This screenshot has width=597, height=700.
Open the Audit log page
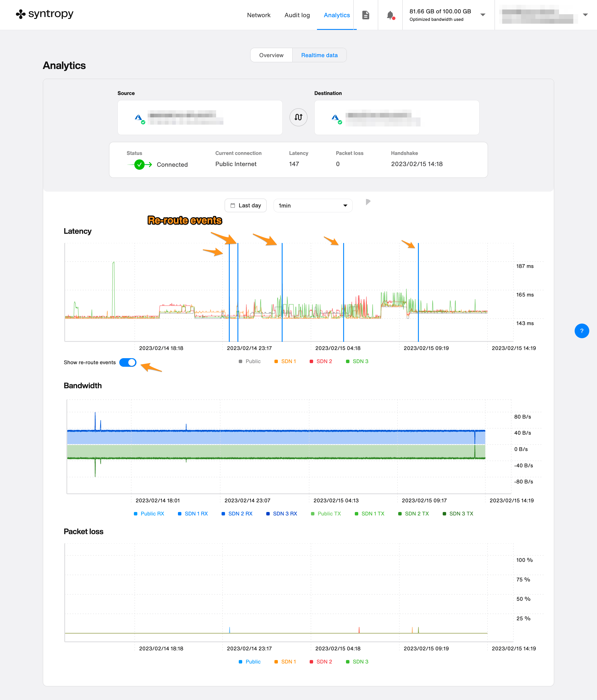click(x=297, y=15)
